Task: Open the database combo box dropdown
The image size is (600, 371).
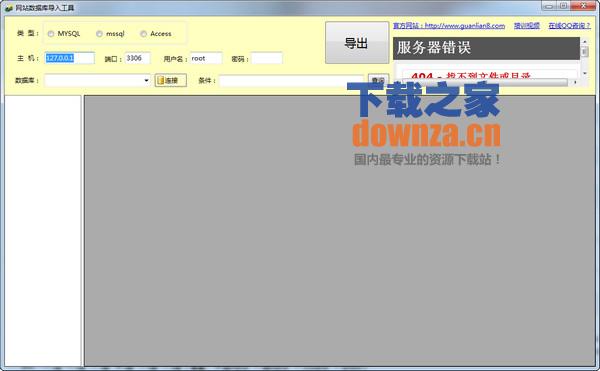Action: 146,80
